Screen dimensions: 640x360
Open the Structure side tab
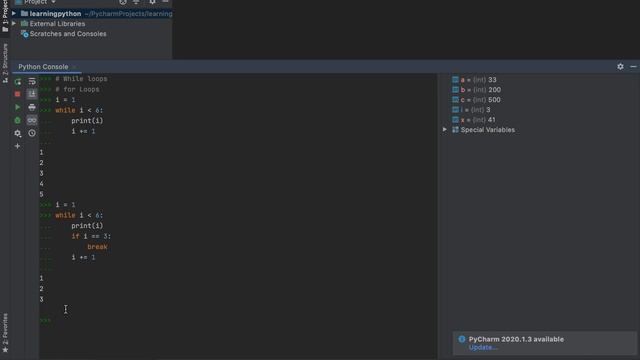(x=5, y=63)
